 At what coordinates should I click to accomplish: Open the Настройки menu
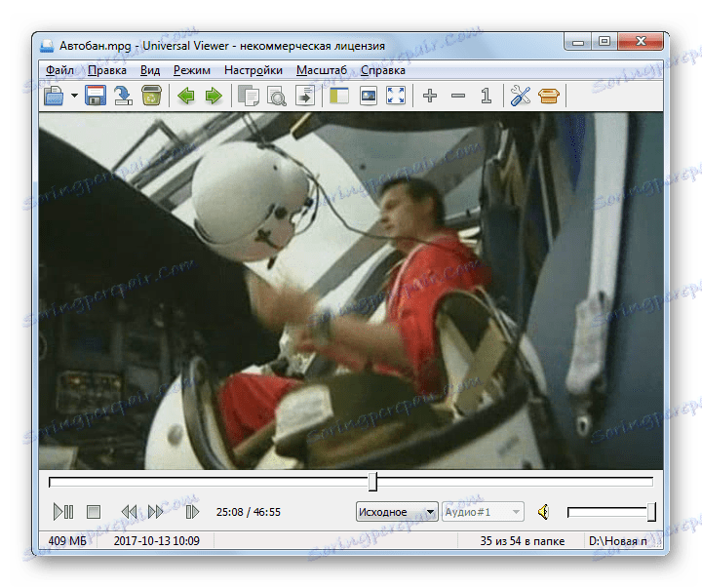tap(253, 70)
